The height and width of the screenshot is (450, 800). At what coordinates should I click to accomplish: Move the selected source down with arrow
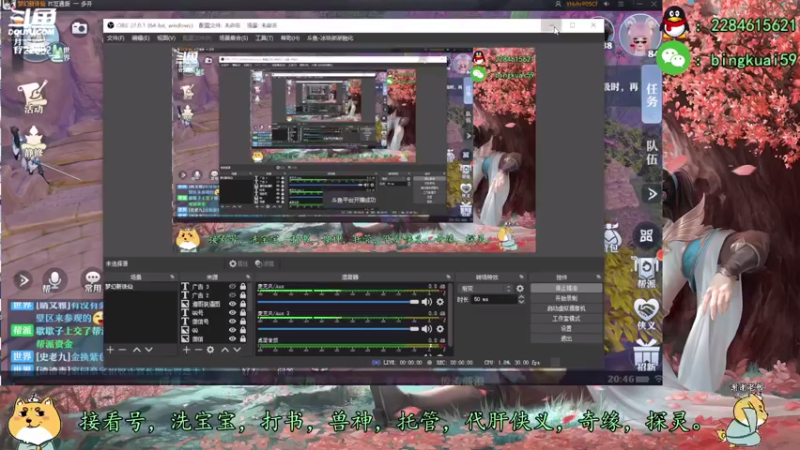(237, 349)
